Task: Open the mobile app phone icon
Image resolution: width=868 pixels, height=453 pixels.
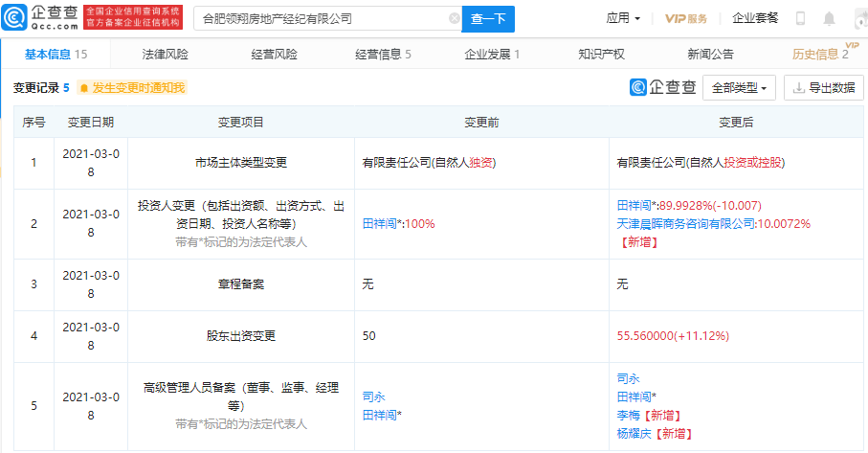Action: [x=800, y=18]
